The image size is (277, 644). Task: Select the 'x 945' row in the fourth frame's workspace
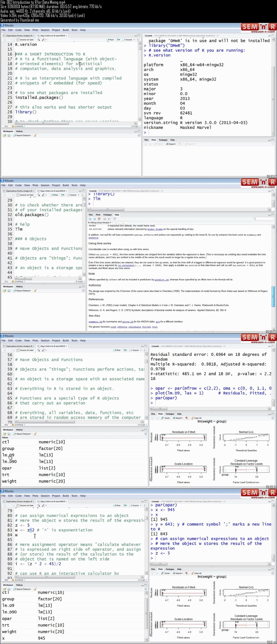(72, 638)
